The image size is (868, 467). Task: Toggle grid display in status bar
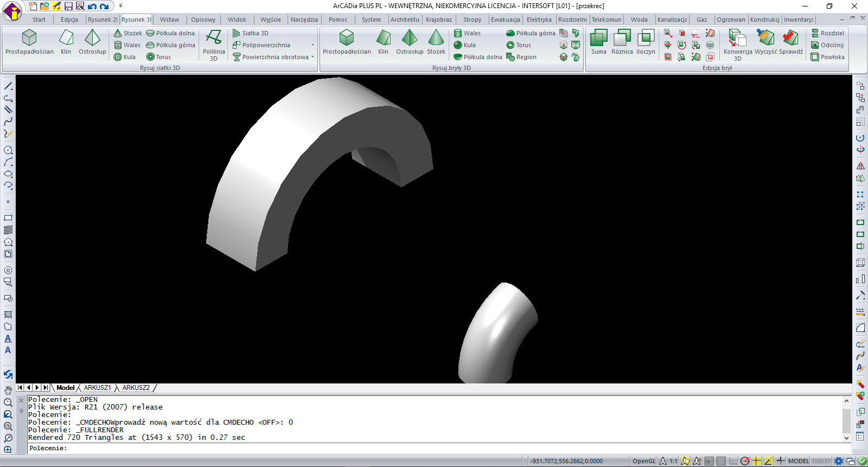pyautogui.click(x=721, y=461)
